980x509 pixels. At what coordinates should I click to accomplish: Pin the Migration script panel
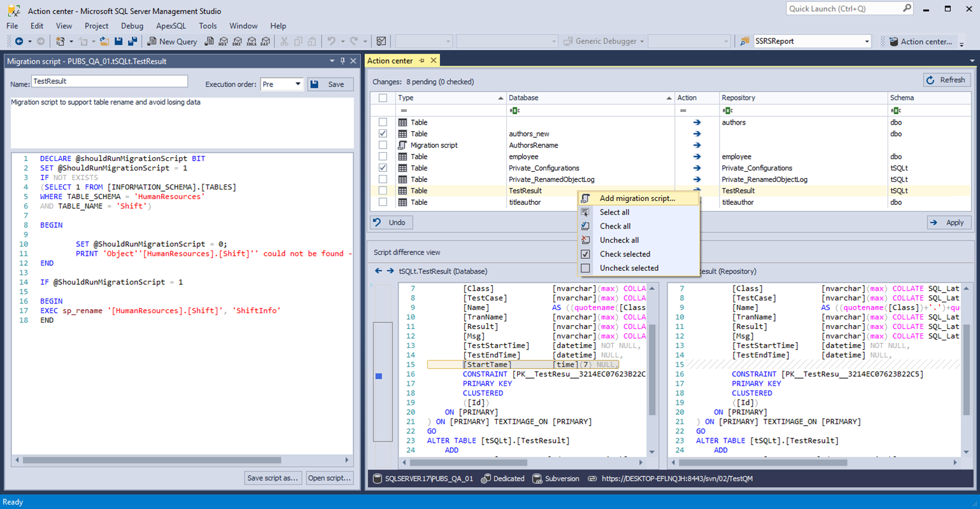click(343, 61)
